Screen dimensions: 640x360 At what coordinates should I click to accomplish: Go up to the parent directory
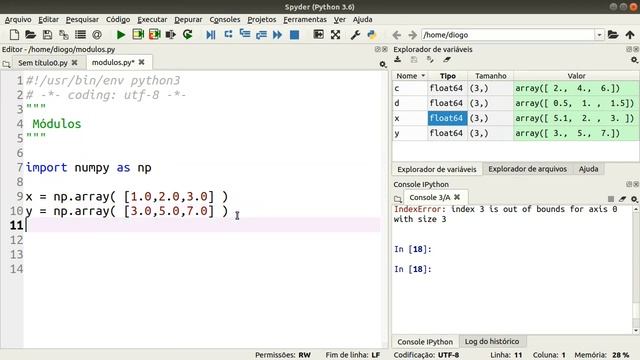630,35
